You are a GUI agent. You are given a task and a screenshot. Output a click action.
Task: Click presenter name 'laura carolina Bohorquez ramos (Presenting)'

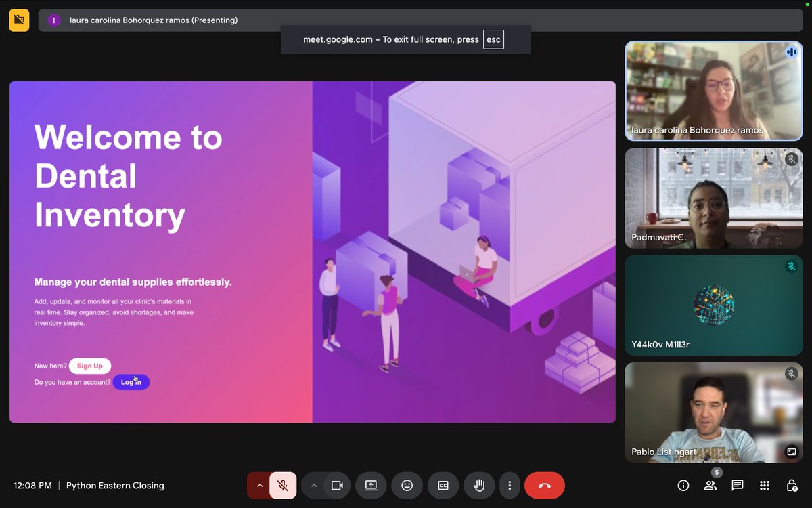coord(154,20)
